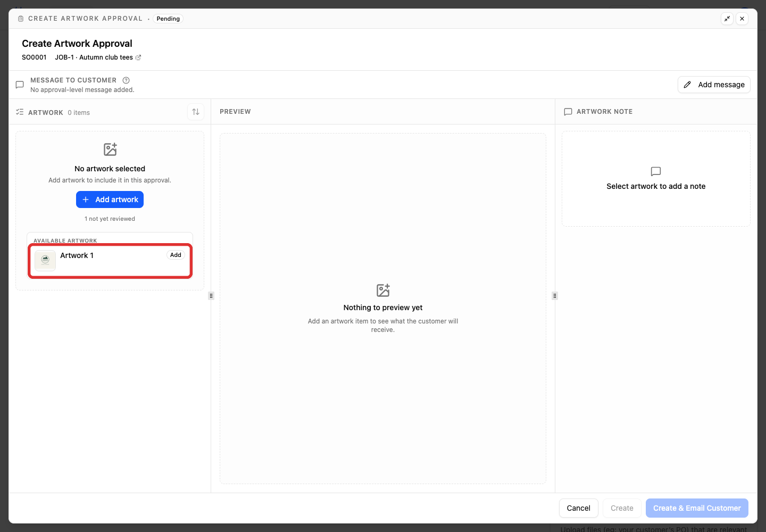Click the speech bubble icon above Select artwork note
The image size is (766, 532).
[656, 171]
